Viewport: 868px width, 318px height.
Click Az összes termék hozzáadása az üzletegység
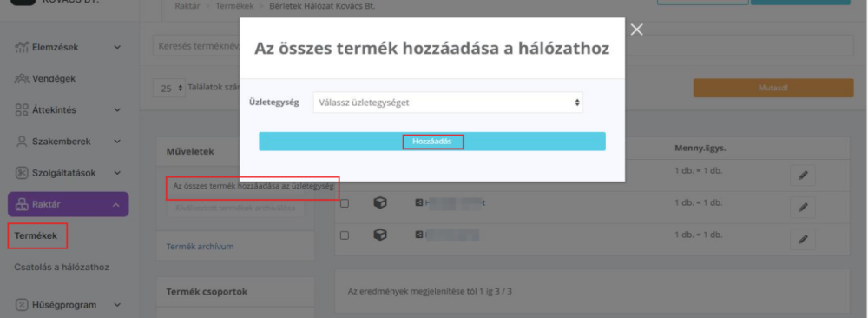coord(253,187)
